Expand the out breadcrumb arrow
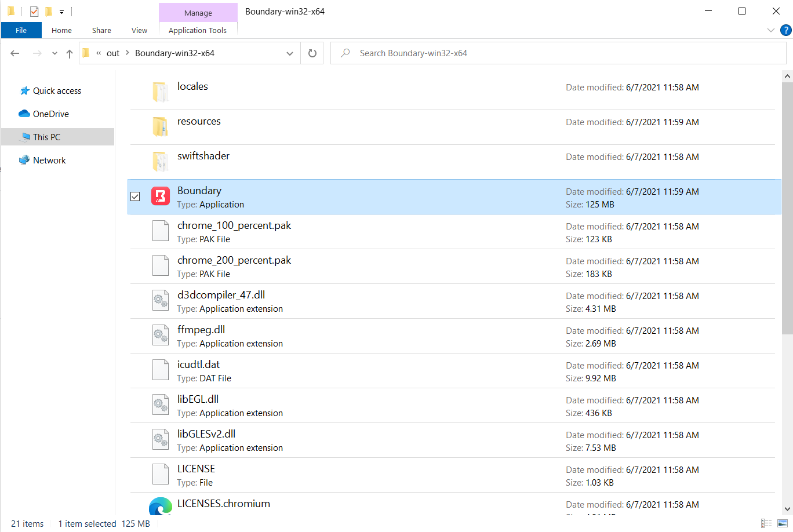 (x=128, y=53)
